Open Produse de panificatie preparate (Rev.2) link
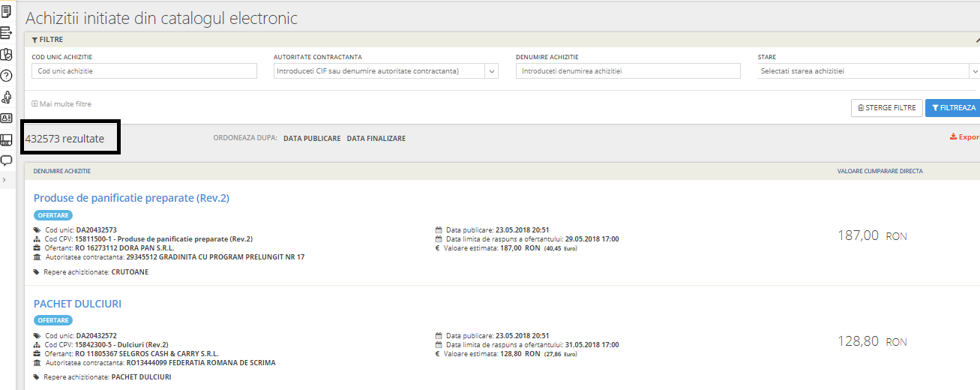 (131, 198)
